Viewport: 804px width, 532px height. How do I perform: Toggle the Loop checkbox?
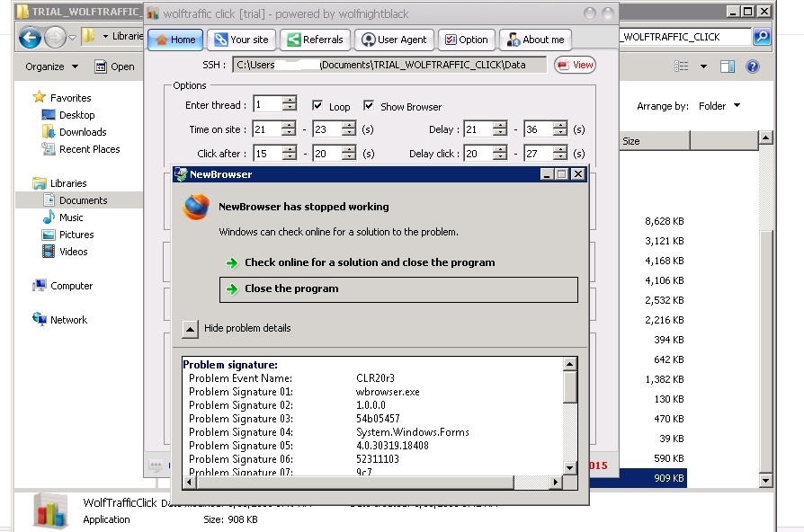[317, 105]
